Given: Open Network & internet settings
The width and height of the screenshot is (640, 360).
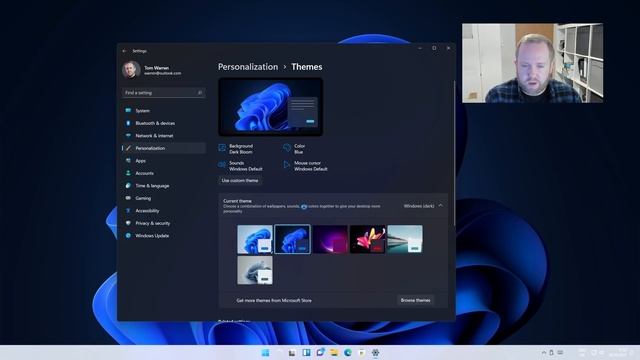Looking at the screenshot, I should pyautogui.click(x=163, y=136).
